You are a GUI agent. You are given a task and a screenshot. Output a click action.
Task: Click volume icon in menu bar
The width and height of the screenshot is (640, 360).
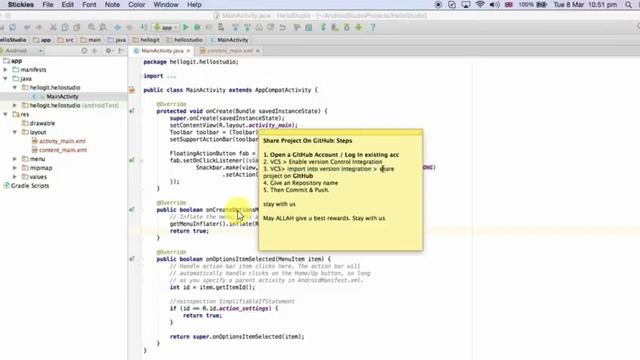point(494,4)
